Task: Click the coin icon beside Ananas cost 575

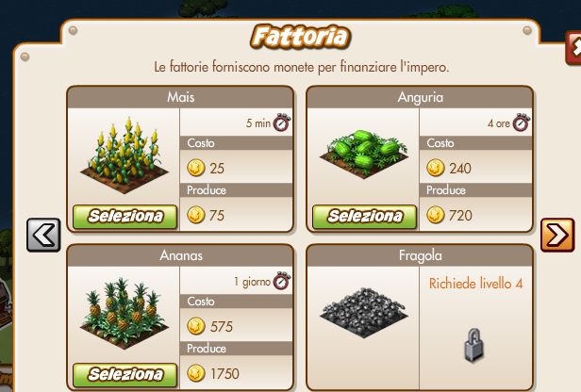Action: click(196, 326)
